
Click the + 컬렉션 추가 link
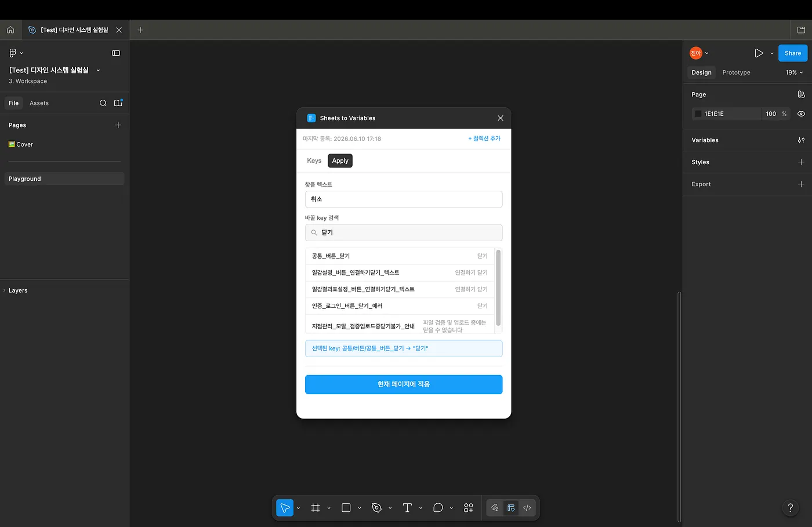484,139
